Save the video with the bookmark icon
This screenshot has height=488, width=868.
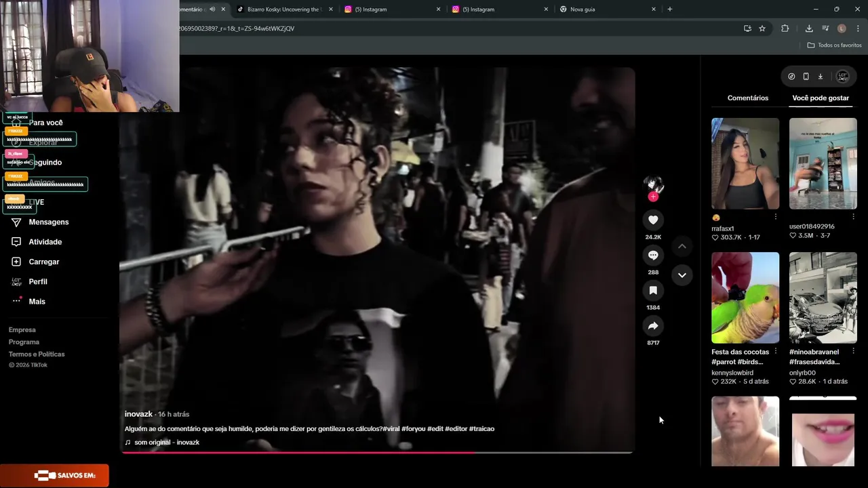tap(653, 290)
